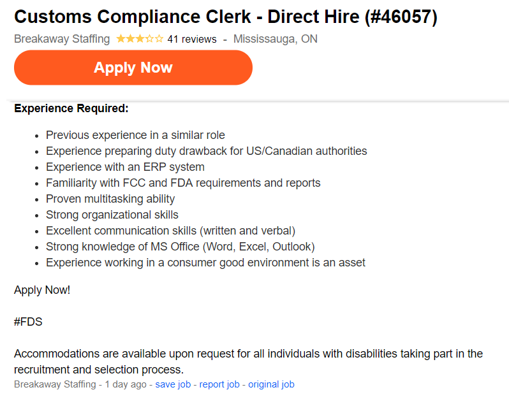The image size is (509, 420).
Task: Click the 'Previous experience in a similar role' bullet
Action: (x=135, y=135)
